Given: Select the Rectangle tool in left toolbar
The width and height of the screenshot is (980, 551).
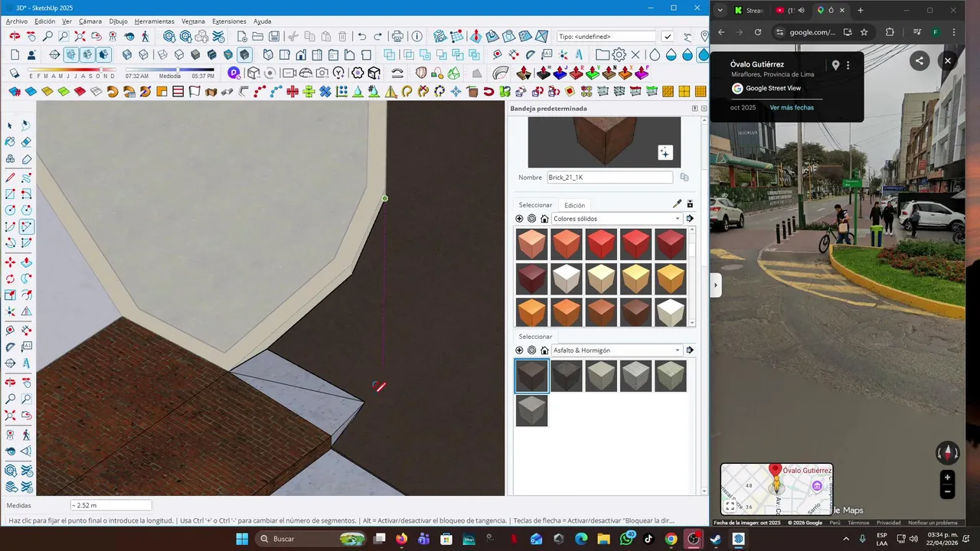Looking at the screenshot, I should point(10,194).
